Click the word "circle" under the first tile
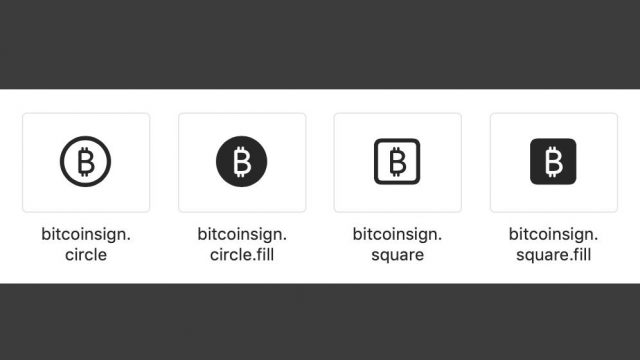The width and height of the screenshot is (640, 360). (x=86, y=255)
